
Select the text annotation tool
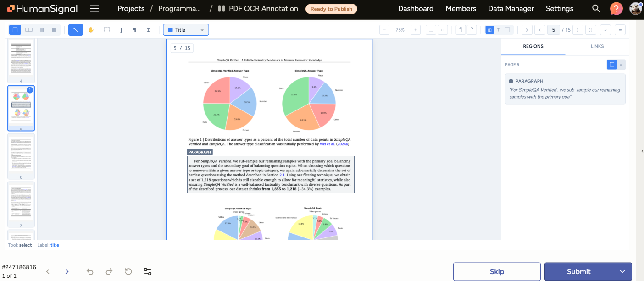pos(121,29)
